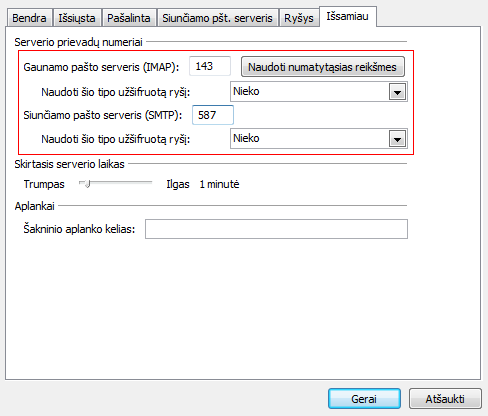Open the Išsiųsta tab

[77, 18]
